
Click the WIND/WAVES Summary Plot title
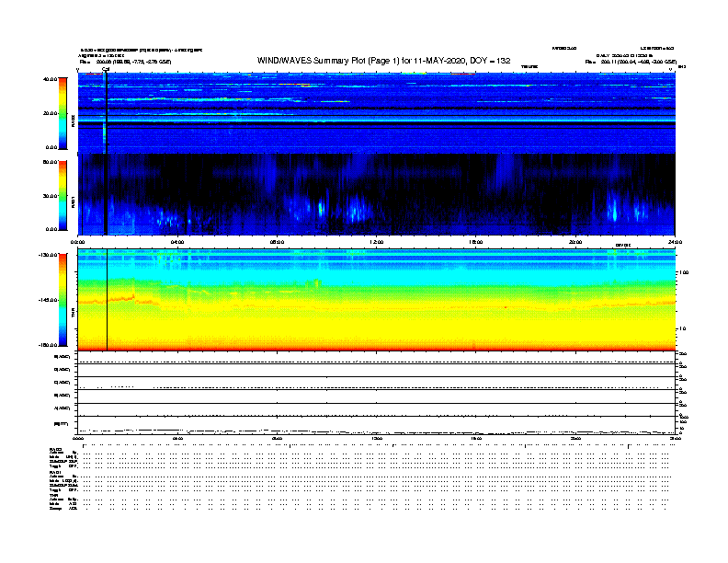click(x=383, y=61)
